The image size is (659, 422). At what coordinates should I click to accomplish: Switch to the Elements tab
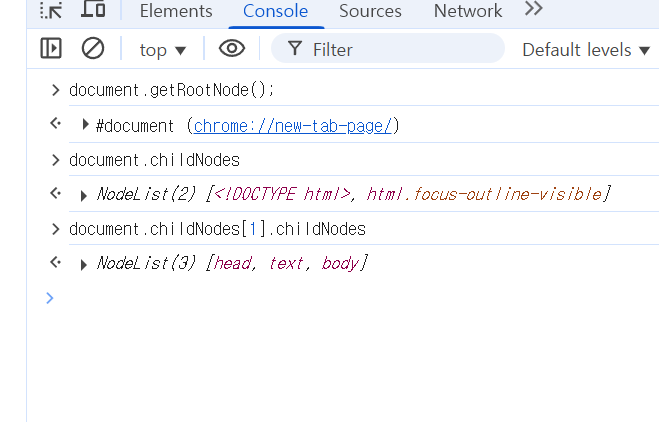pyautogui.click(x=176, y=11)
